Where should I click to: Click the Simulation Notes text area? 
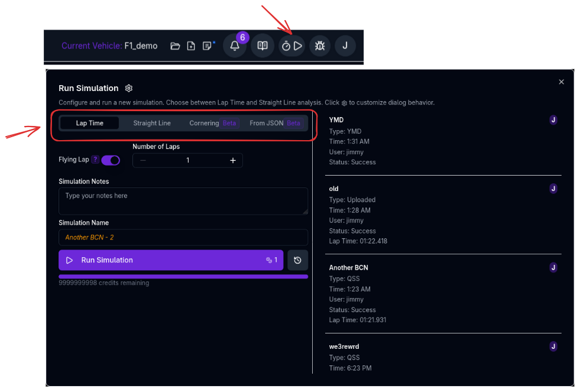(183, 201)
